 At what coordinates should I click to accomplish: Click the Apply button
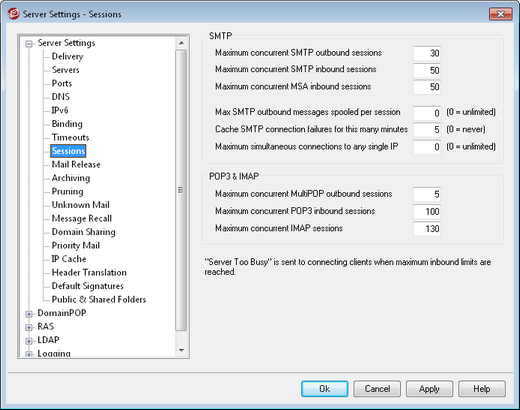pyautogui.click(x=429, y=389)
